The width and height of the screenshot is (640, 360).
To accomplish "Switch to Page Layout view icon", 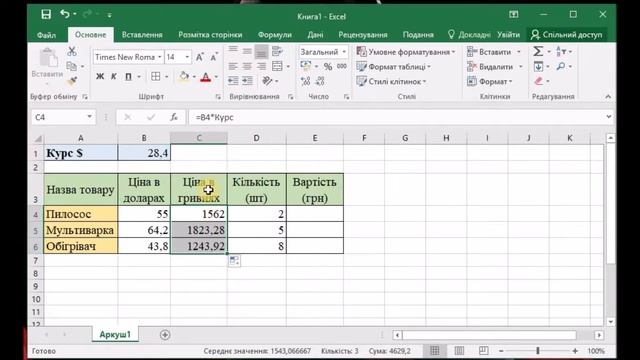I will click(459, 351).
